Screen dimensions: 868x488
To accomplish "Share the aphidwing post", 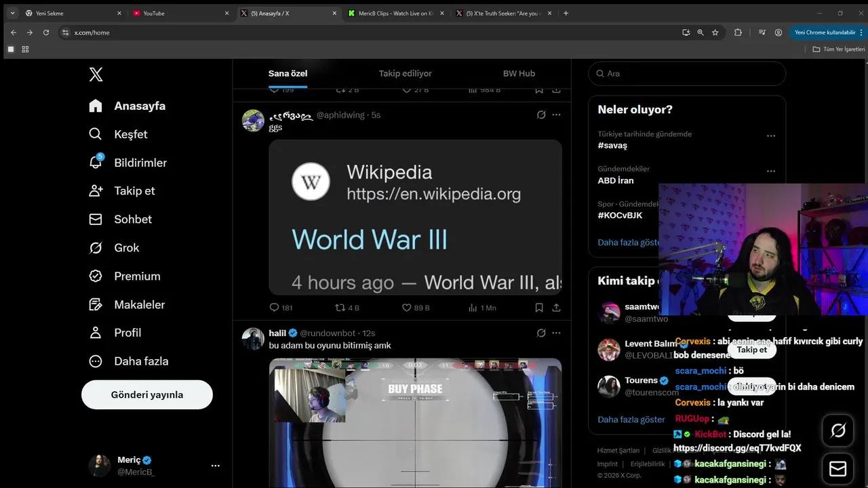I will 556,308.
